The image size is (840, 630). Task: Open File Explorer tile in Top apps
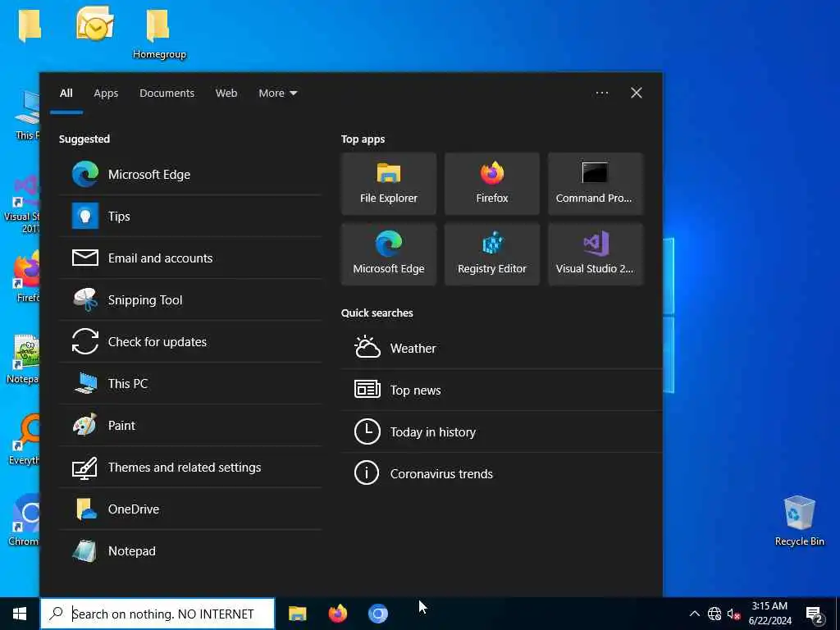(388, 184)
